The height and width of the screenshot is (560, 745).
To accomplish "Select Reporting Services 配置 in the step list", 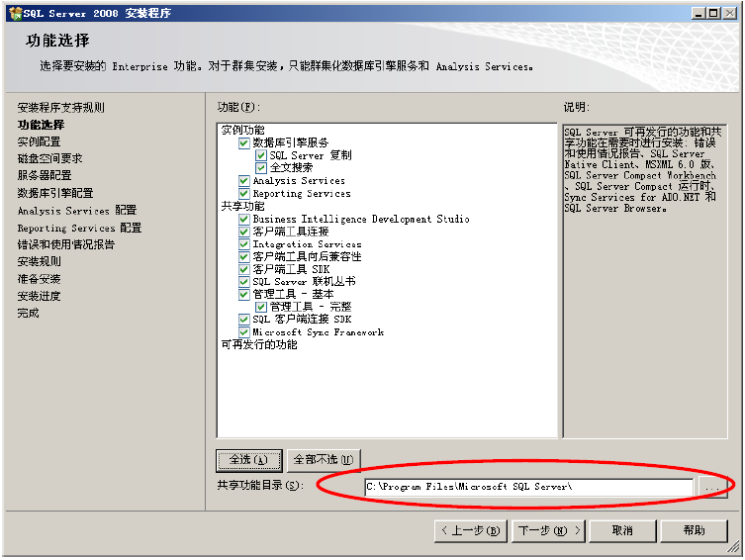I will tap(80, 228).
